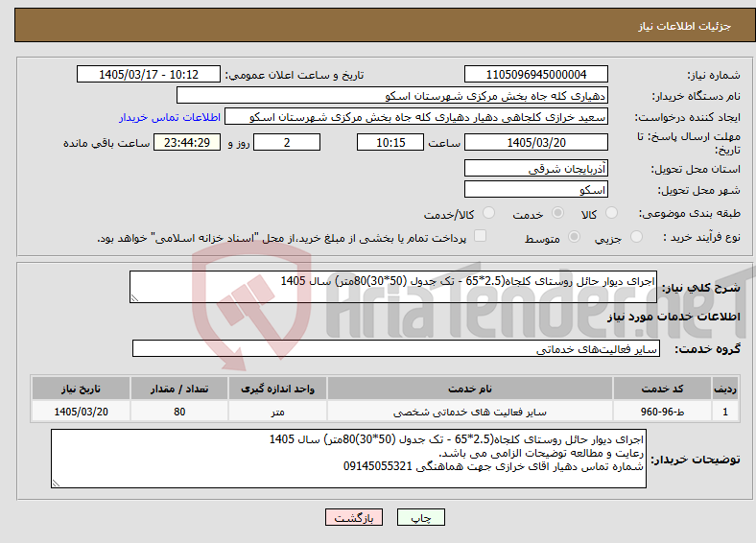Click the deadline time field 10:15

tap(390, 142)
